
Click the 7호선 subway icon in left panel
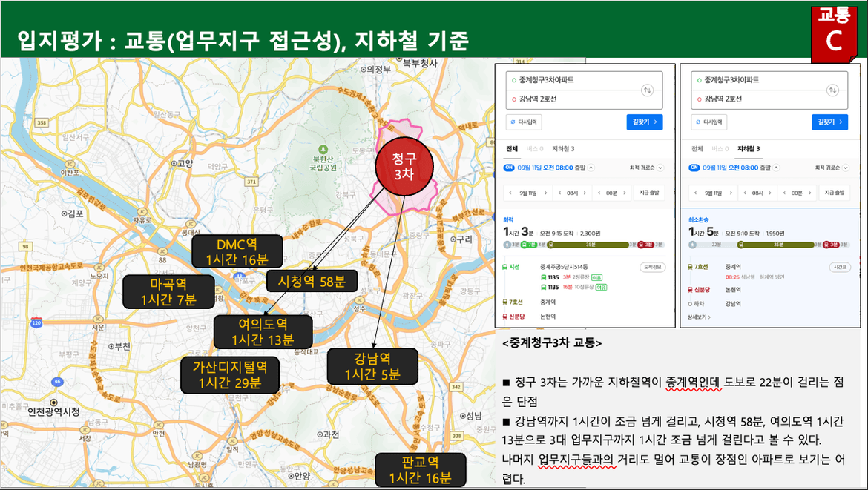click(x=505, y=302)
